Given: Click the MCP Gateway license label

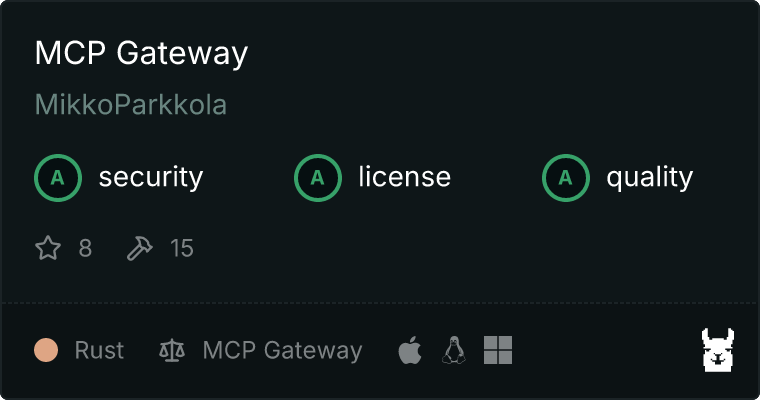Looking at the screenshot, I should click(283, 351).
